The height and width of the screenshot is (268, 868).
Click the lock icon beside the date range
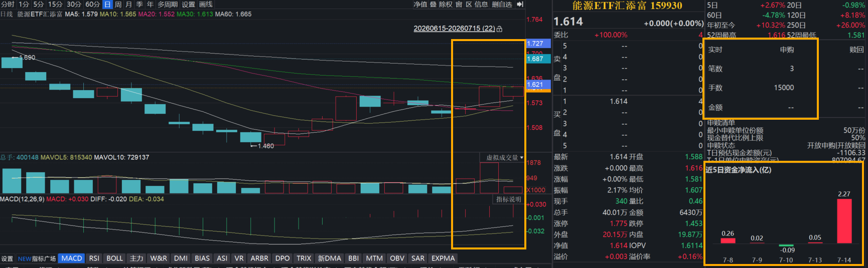(x=499, y=29)
